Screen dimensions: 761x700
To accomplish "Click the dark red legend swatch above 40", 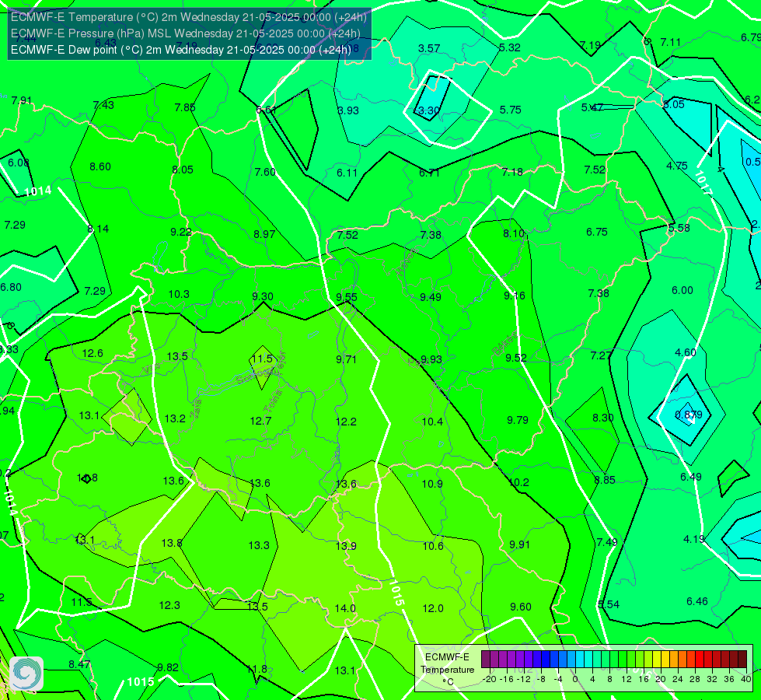I will point(742,660).
